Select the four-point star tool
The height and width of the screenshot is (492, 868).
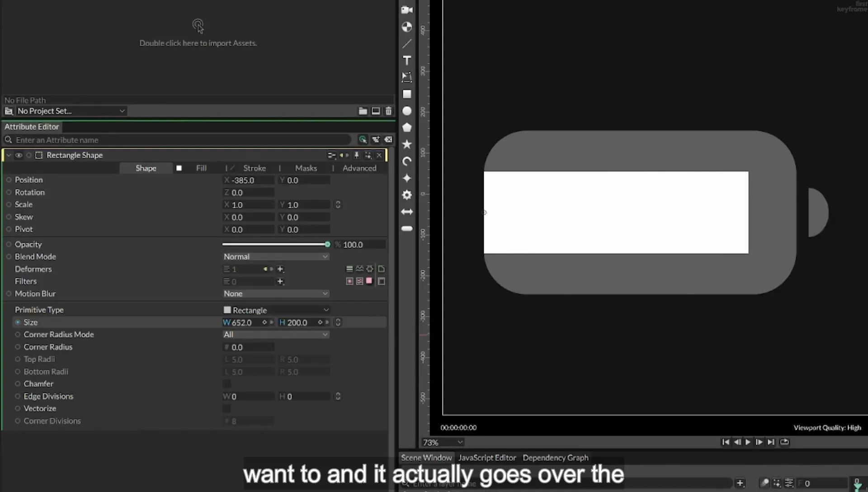coord(407,178)
